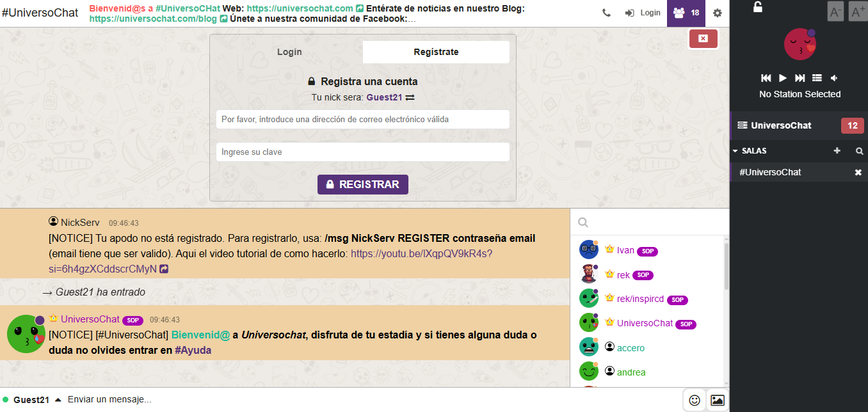Click the radio station list icon
Screen dimensions: 868x412
[817, 78]
